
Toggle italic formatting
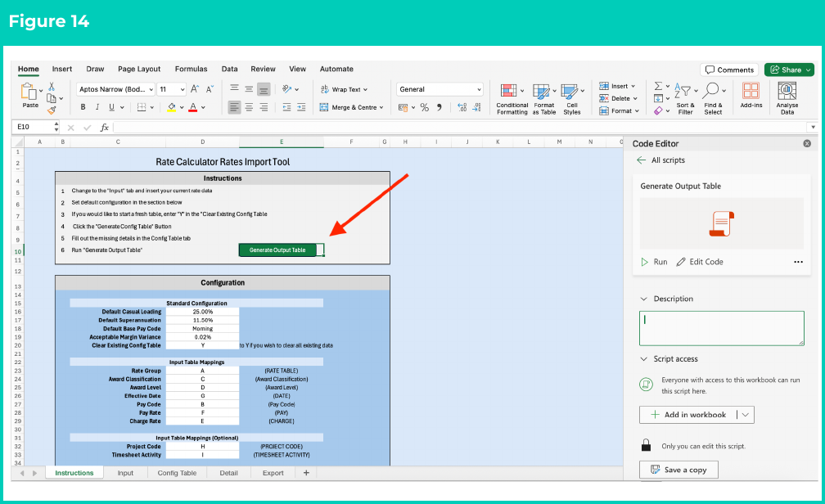(x=97, y=107)
